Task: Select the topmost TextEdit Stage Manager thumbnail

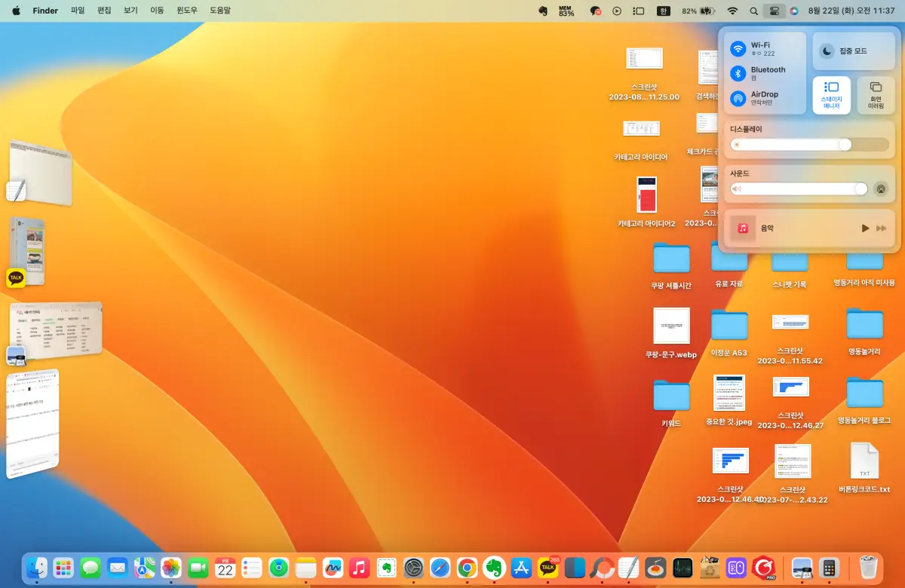Action: click(x=40, y=173)
